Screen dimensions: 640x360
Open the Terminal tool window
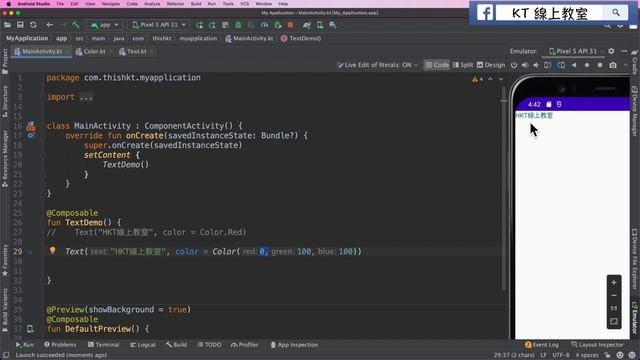[103, 345]
